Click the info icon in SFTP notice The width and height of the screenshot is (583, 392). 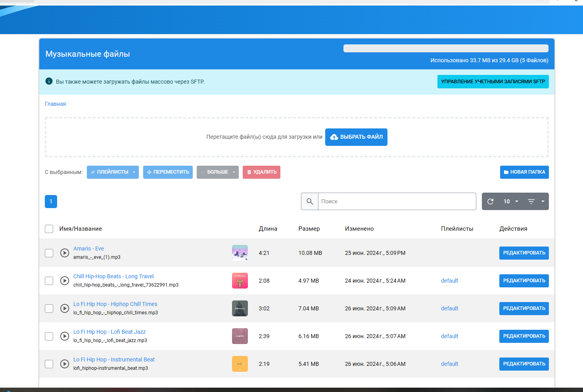(49, 81)
